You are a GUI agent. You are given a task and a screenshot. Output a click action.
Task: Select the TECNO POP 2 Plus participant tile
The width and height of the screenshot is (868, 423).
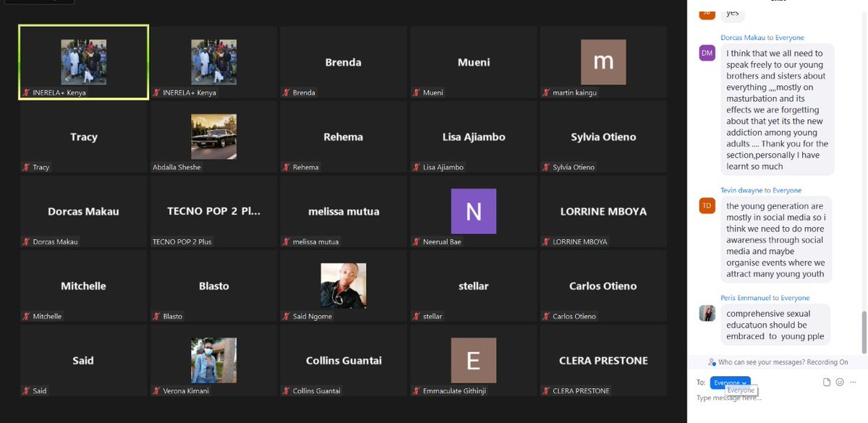coord(213,212)
